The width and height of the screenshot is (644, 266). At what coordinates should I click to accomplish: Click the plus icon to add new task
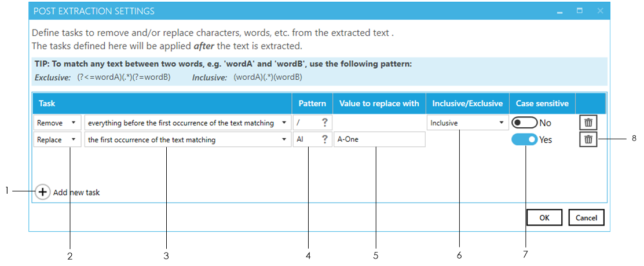(x=42, y=193)
